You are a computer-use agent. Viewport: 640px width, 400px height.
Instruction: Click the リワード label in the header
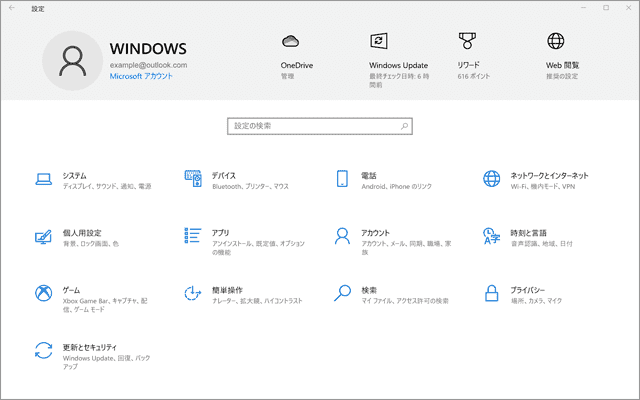468,65
